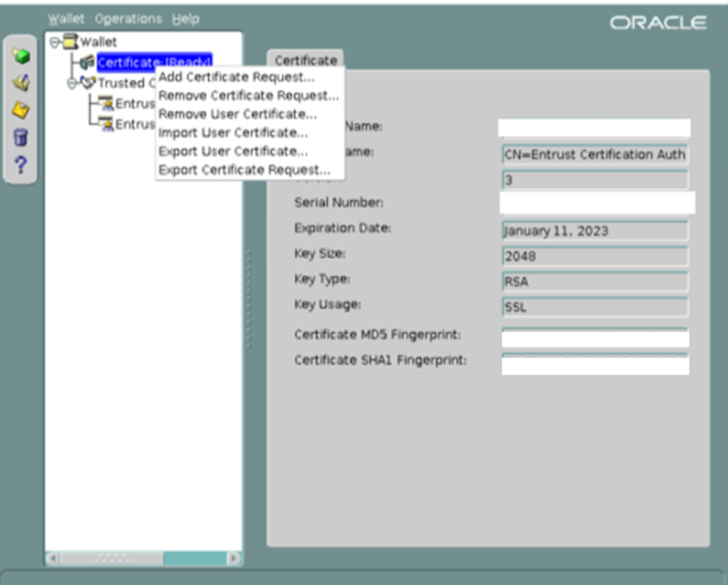Viewport: 728px width, 585px height.
Task: Choose Add Certificate Request from context menu
Action: (x=237, y=78)
